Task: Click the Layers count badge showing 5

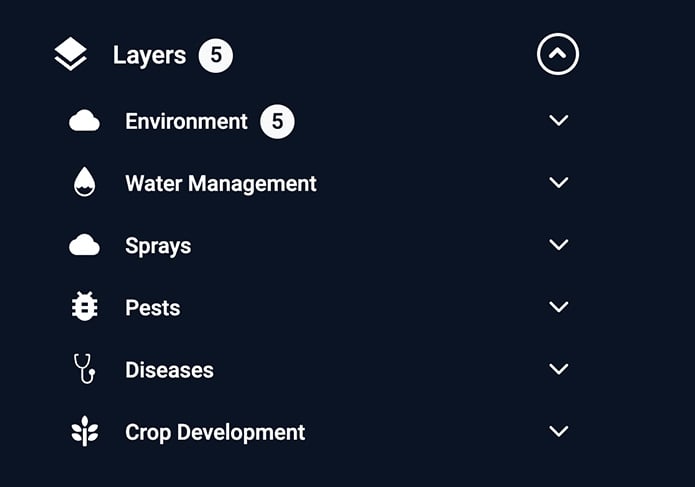Action: [x=216, y=55]
